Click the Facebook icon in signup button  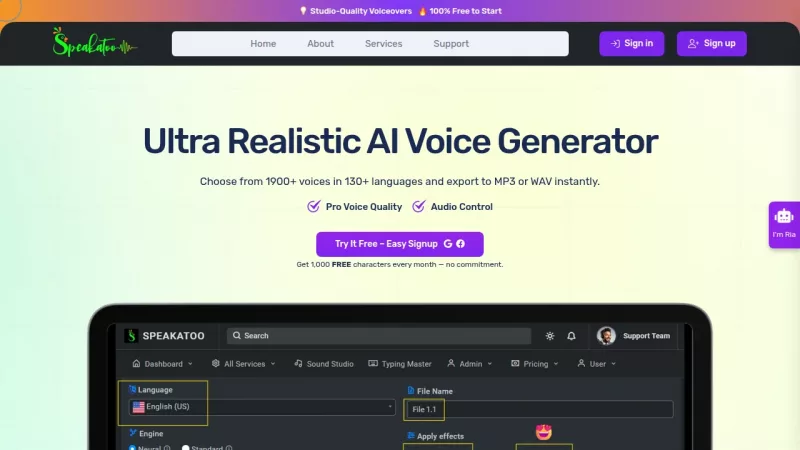(460, 244)
